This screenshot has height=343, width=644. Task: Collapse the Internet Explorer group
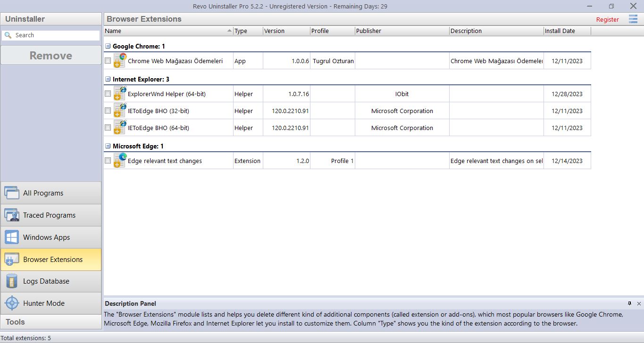(108, 79)
